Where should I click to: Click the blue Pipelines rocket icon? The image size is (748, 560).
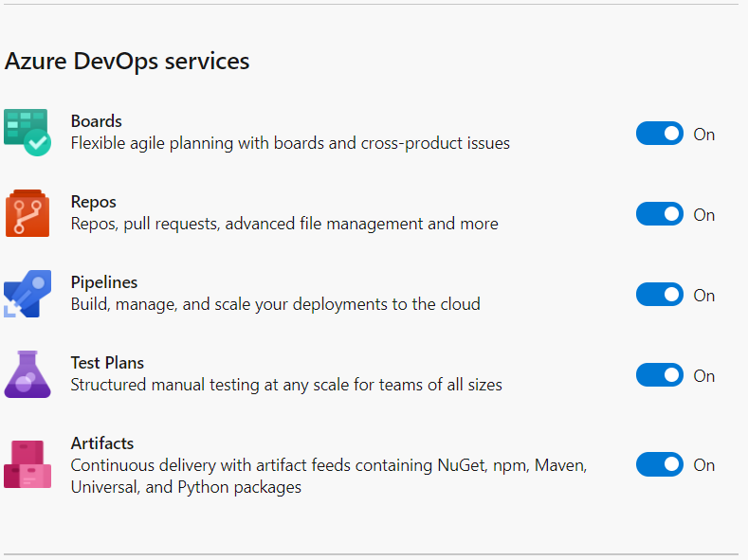(27, 294)
